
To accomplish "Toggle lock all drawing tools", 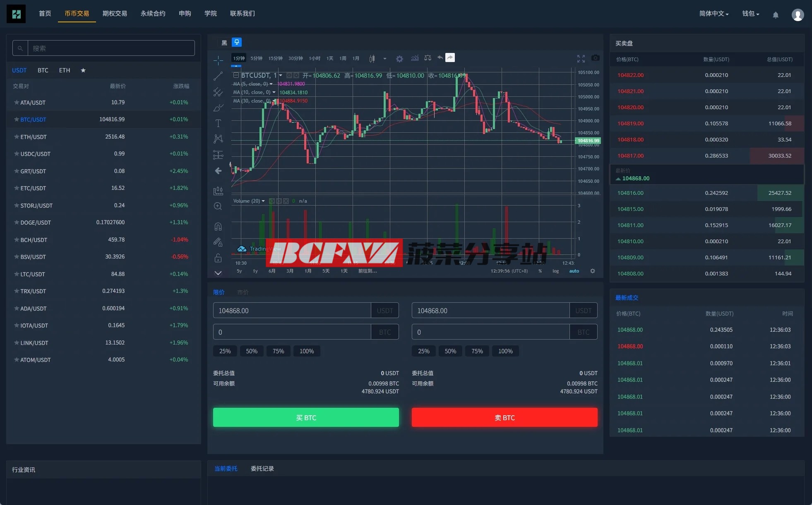I will click(218, 258).
